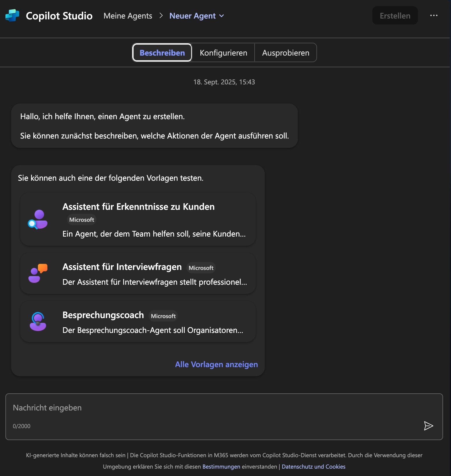The height and width of the screenshot is (476, 451).
Task: Go back to Meine Agents
Action: pos(128,16)
